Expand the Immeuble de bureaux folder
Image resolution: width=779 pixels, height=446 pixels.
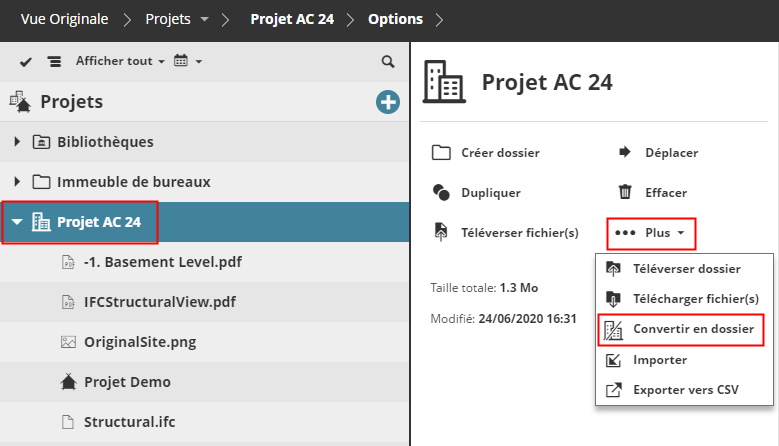(x=17, y=182)
